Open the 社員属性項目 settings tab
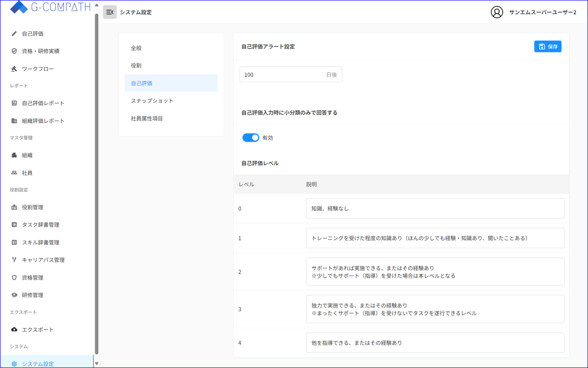588x368 pixels. pos(171,118)
